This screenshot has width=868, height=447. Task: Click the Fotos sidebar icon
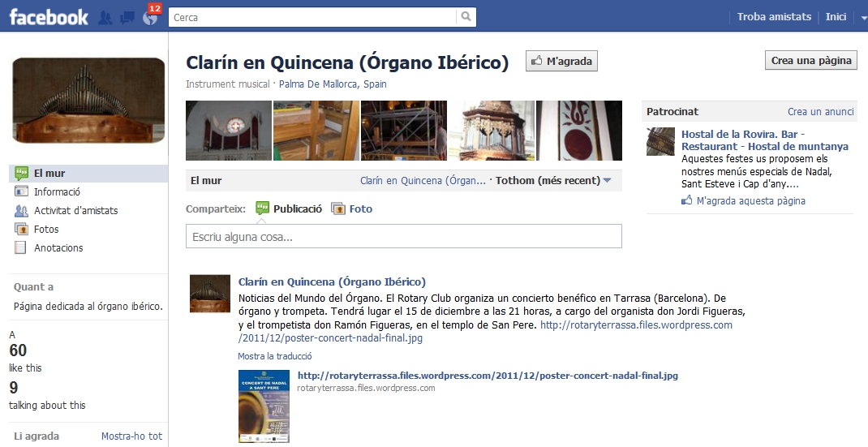[21, 229]
